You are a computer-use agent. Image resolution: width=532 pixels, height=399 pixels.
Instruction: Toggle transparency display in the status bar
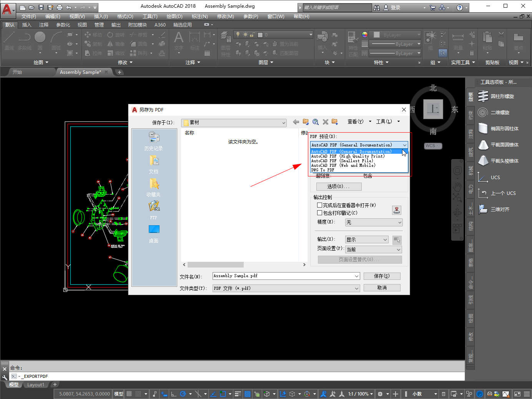tap(248, 394)
